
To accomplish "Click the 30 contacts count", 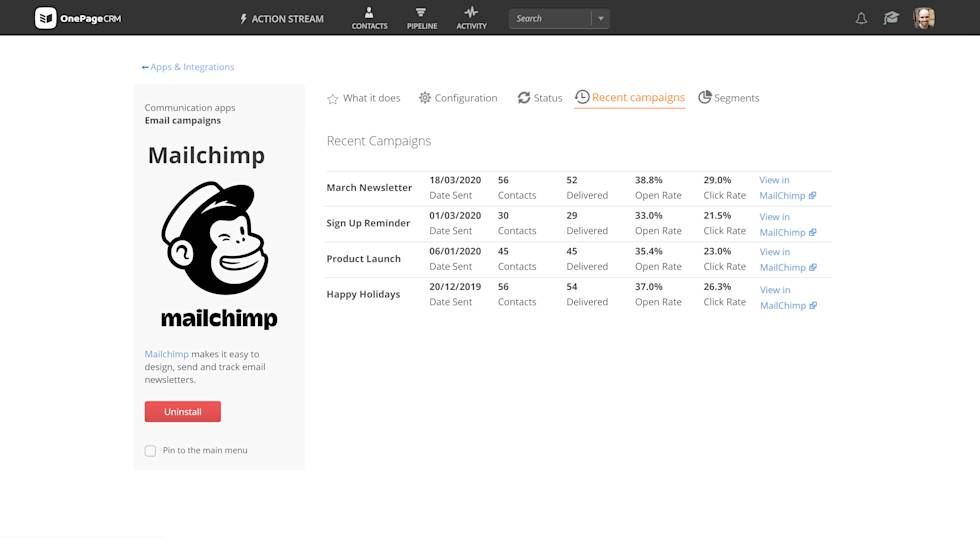I will [x=503, y=216].
